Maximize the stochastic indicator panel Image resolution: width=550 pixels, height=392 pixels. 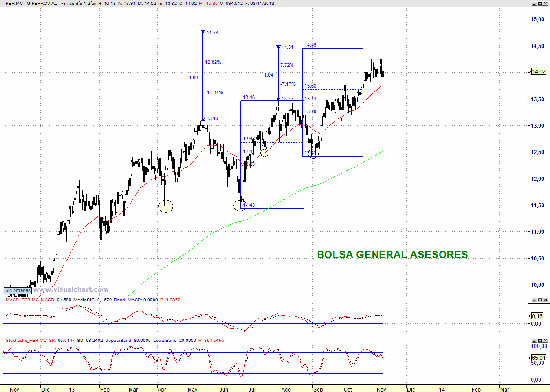click(540, 340)
